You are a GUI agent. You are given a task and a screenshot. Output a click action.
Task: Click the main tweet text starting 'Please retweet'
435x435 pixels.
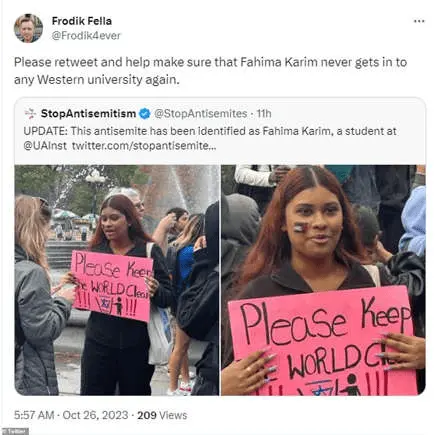[x=210, y=71]
